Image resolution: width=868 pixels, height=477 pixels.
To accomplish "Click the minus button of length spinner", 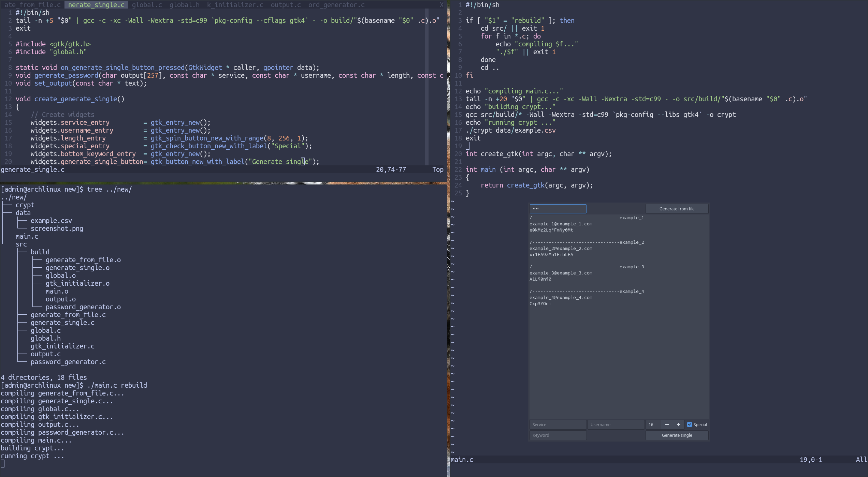I will tap(667, 424).
